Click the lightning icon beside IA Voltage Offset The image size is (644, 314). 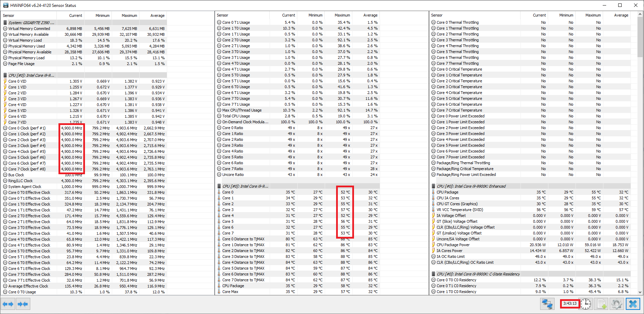pyautogui.click(x=433, y=216)
